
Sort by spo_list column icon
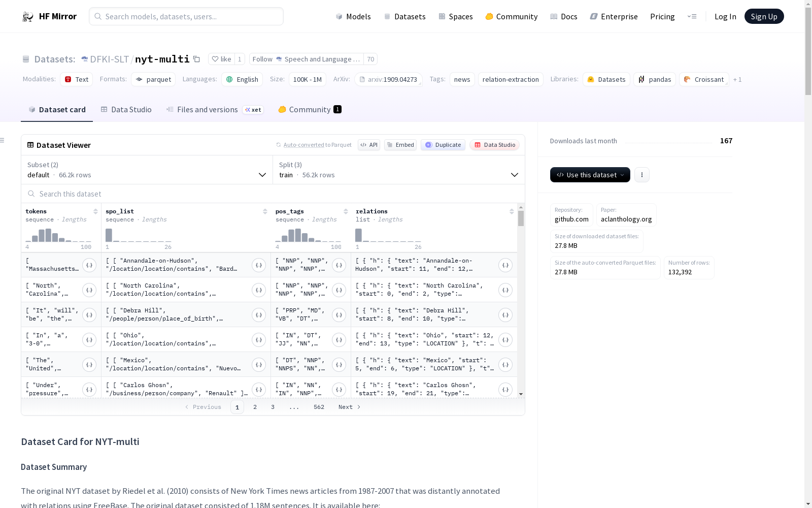[x=265, y=211]
